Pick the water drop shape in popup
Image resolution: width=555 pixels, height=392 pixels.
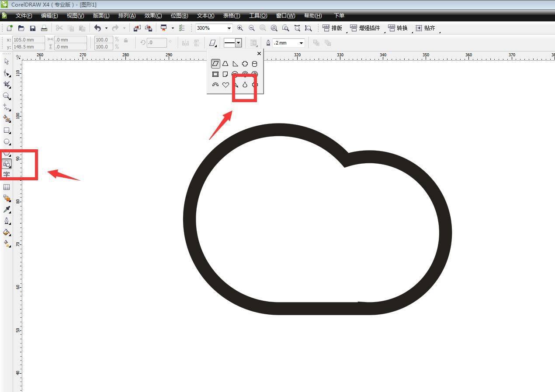point(245,85)
